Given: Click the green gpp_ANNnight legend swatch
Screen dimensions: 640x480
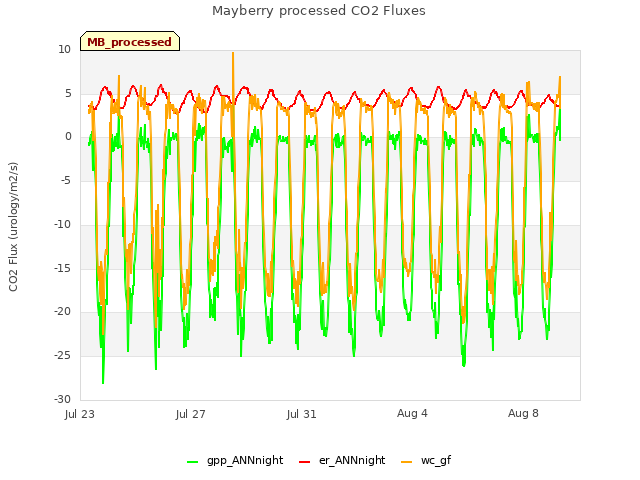Looking at the screenshot, I should [x=192, y=462].
